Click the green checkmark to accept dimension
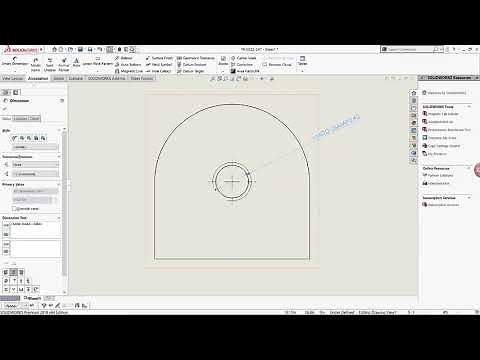 (x=5, y=109)
